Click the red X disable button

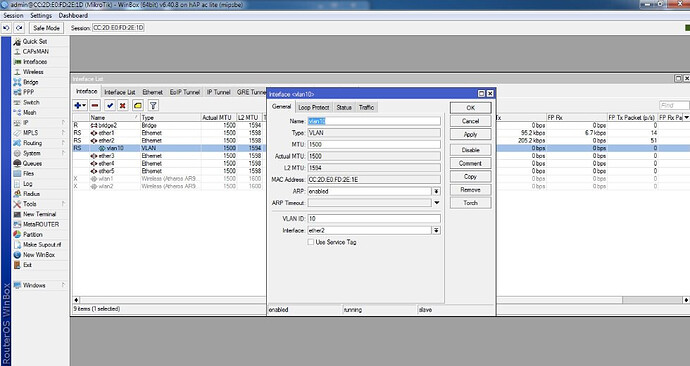(x=123, y=106)
